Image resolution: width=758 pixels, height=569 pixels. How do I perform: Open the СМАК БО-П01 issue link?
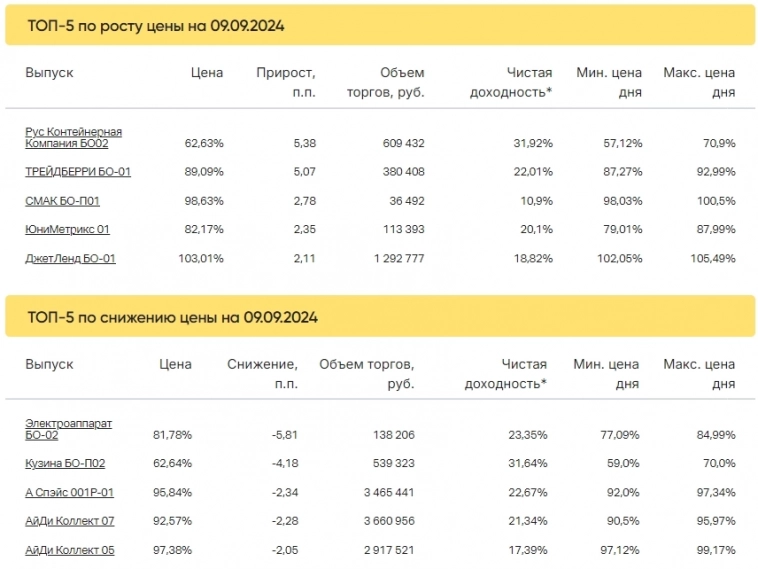[x=63, y=201]
